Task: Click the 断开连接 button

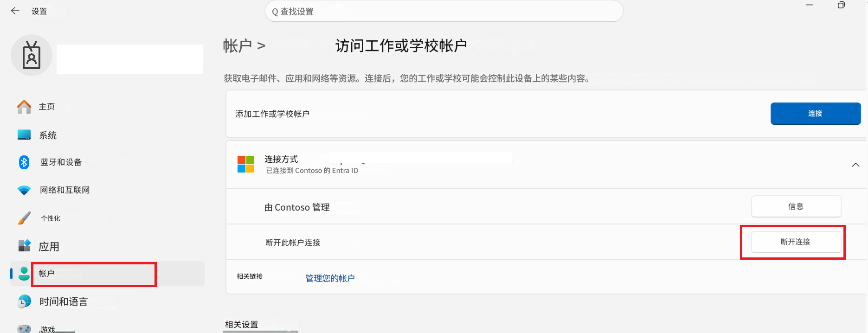Action: 796,242
